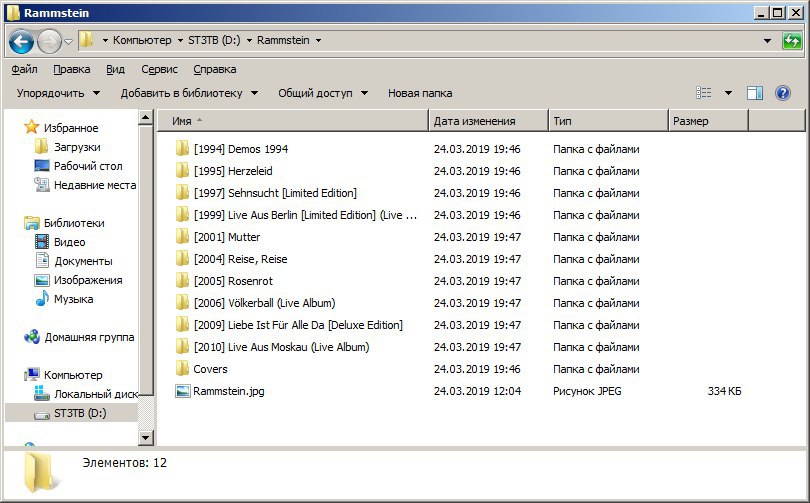This screenshot has height=503, width=810.
Task: Open the Общий доступ dropdown
Action: (323, 93)
